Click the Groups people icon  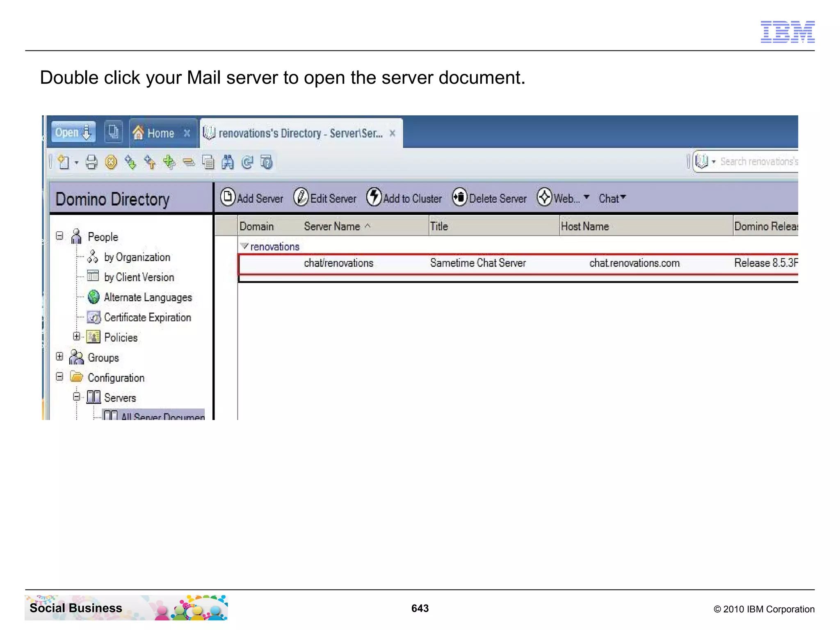click(76, 357)
